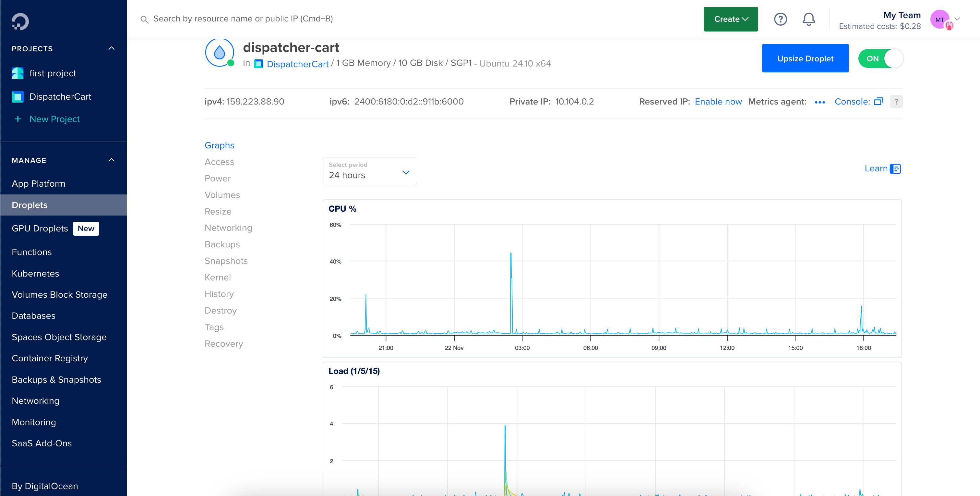This screenshot has width=980, height=496.
Task: Click the ipv4 address 159.223.88.90
Action: [x=255, y=102]
